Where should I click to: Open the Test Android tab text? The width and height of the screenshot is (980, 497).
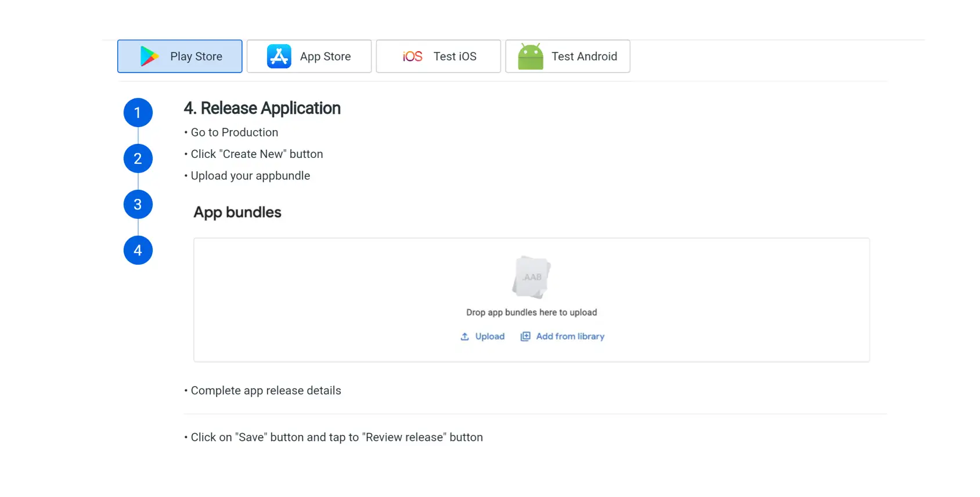pos(584,56)
